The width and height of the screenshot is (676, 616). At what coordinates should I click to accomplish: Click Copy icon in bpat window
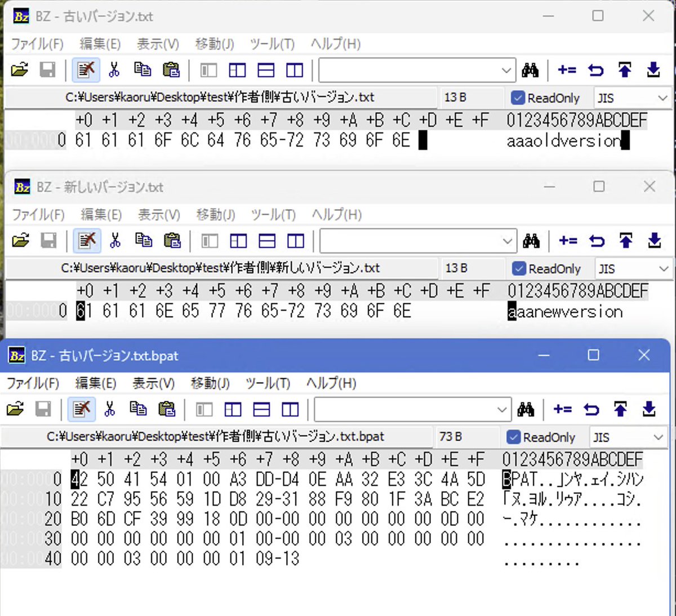(138, 409)
